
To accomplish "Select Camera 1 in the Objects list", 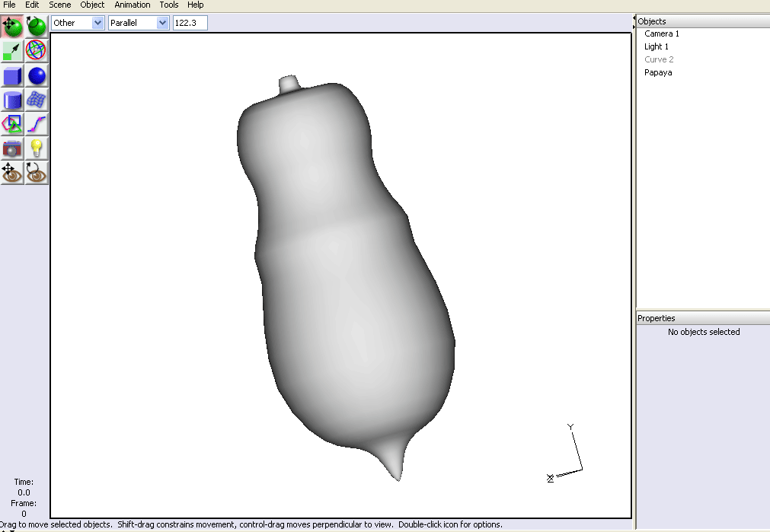I will click(x=662, y=33).
